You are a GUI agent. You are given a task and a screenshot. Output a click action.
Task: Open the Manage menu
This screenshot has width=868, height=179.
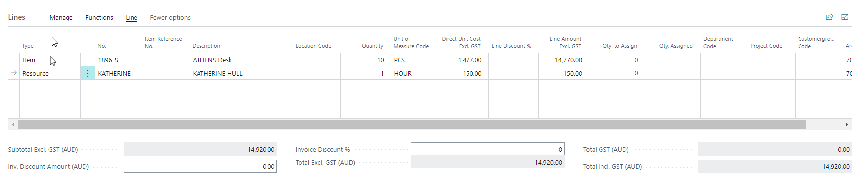coord(61,17)
